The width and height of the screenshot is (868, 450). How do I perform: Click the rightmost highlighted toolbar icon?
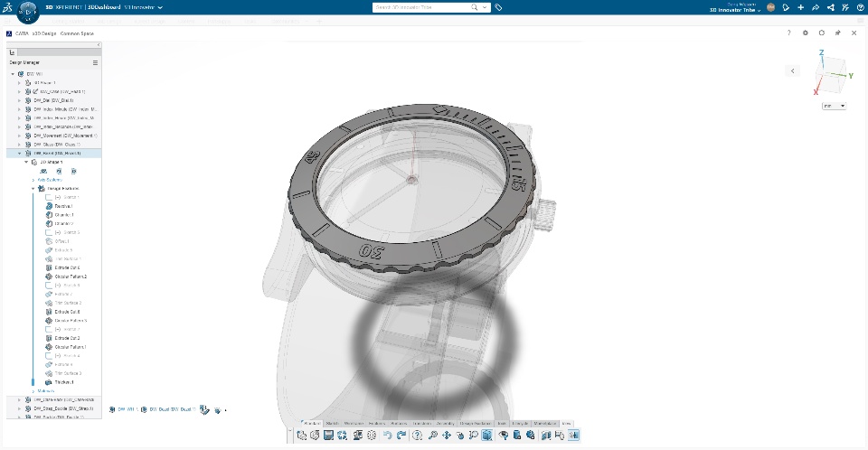pos(573,436)
